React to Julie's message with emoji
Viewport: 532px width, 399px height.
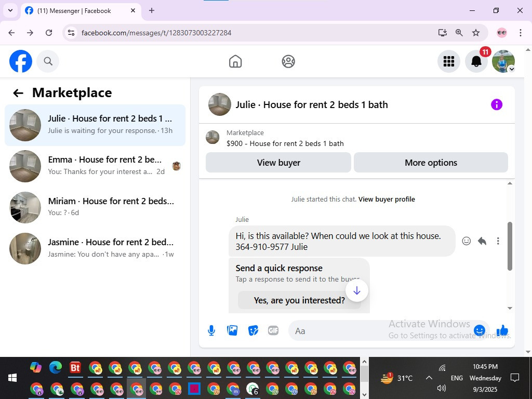tap(466, 241)
